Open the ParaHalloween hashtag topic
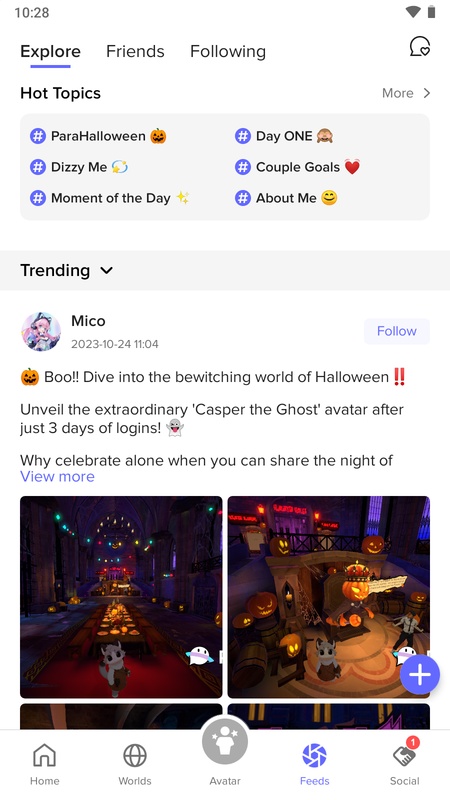Screen dimensions: 450x800 click(98, 136)
